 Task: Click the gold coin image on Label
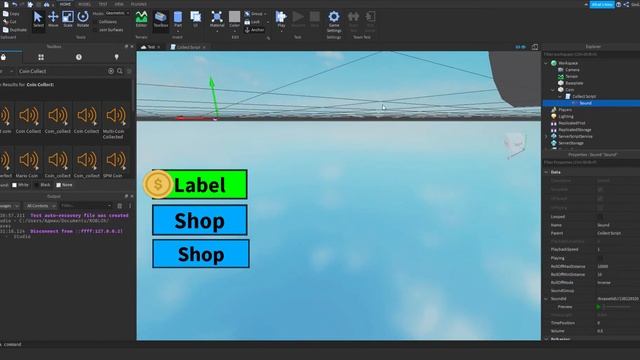tap(158, 184)
